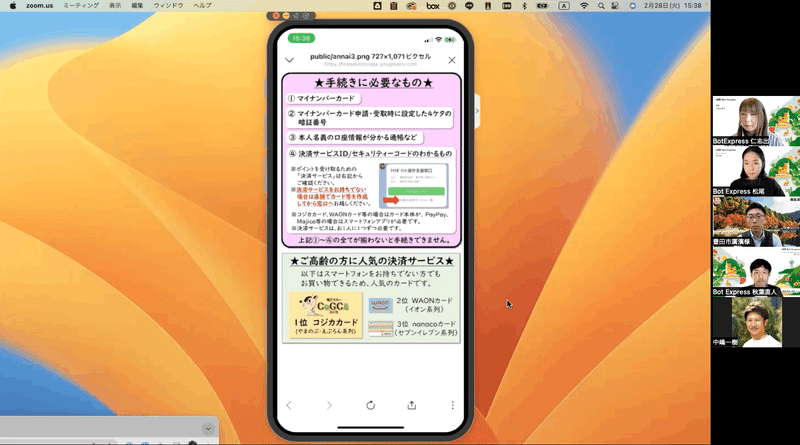Click the Bluetooth menu bar icon
Image resolution: width=800 pixels, height=445 pixels.
(x=524, y=6)
